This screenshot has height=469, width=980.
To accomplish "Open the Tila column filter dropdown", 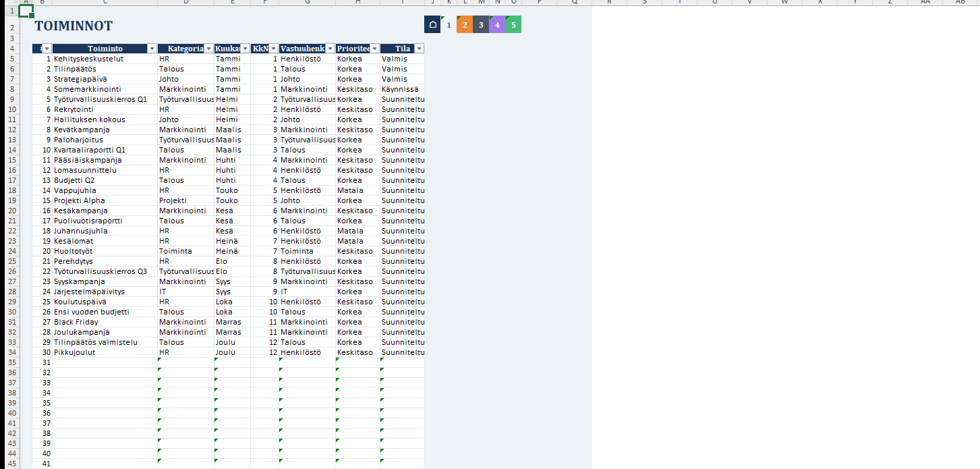I will click(x=419, y=49).
